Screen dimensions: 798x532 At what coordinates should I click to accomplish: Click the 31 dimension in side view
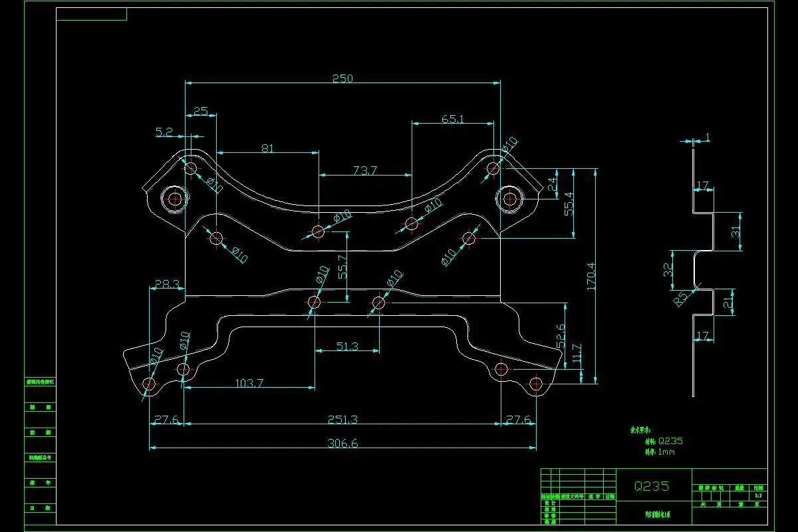735,232
